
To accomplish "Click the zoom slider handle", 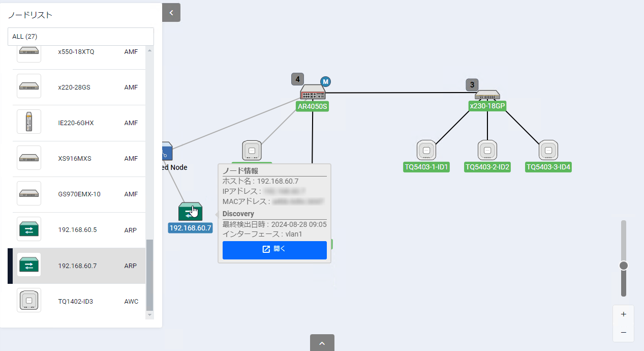I will click(x=624, y=266).
